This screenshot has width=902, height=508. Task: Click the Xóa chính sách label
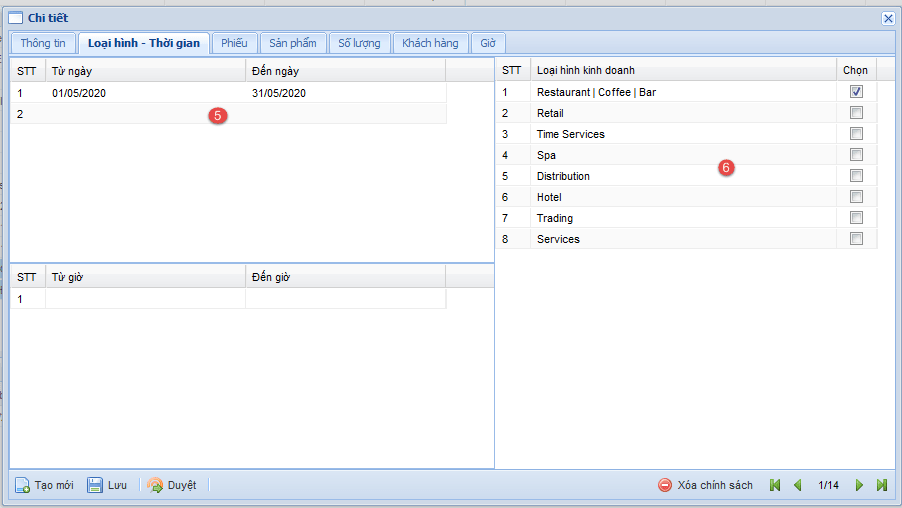715,485
